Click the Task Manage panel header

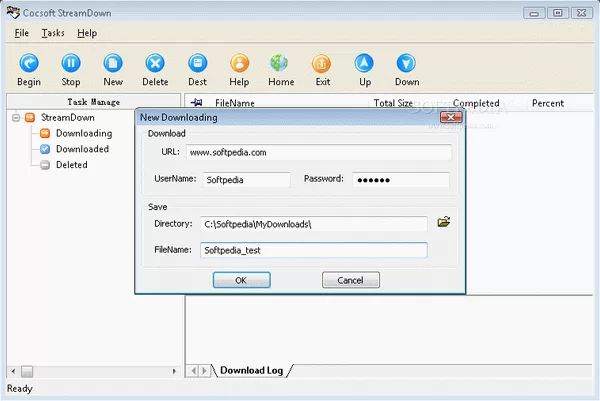coord(94,102)
